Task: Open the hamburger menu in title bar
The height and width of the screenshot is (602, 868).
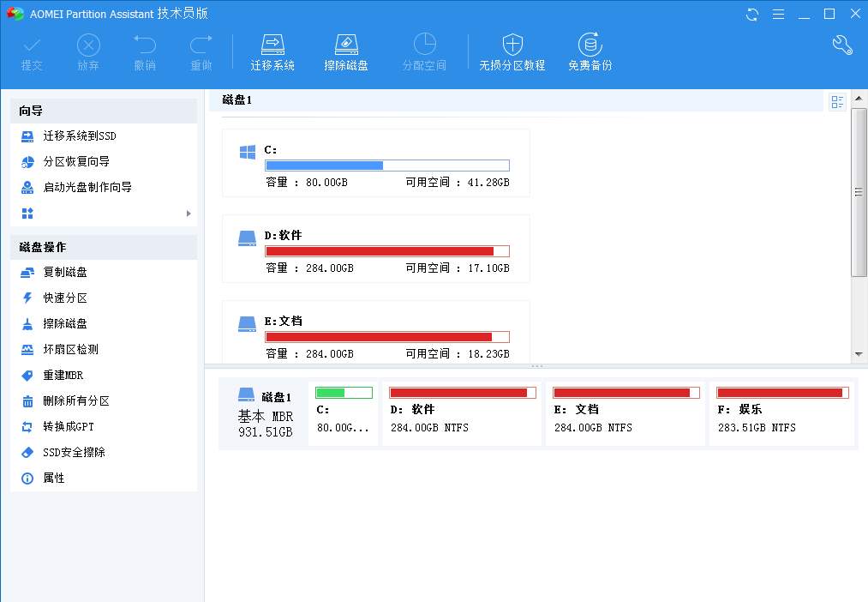Action: pyautogui.click(x=778, y=14)
